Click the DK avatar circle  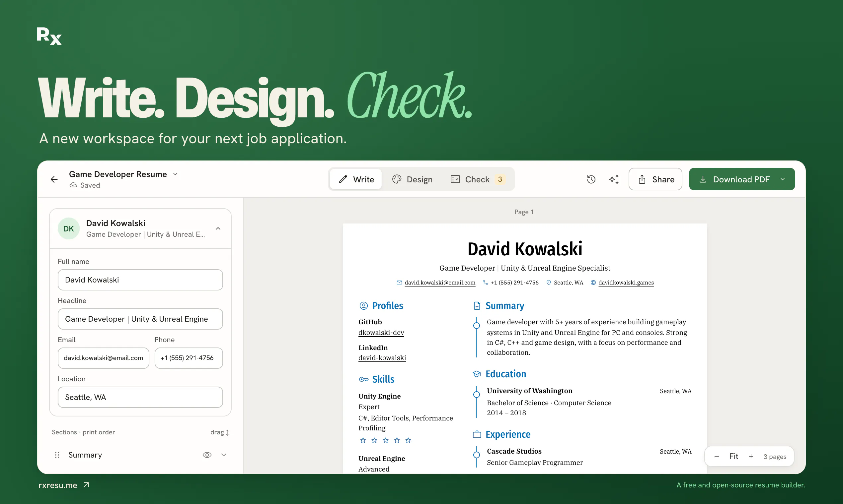69,228
